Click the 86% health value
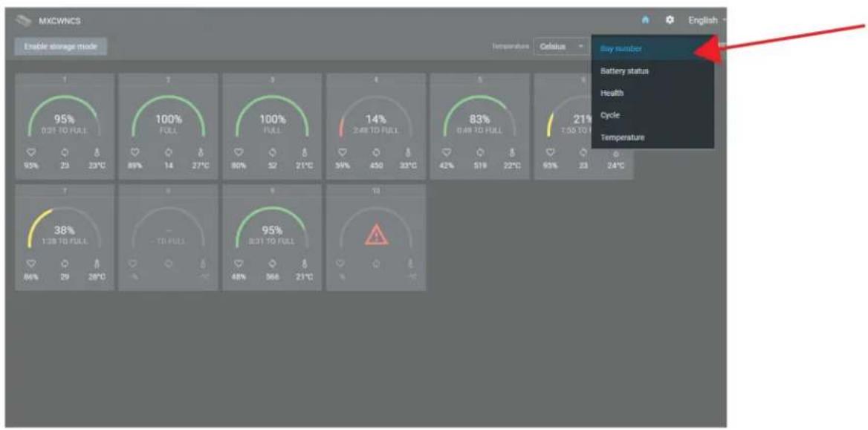Screen dimensions: 868x430 point(31,277)
